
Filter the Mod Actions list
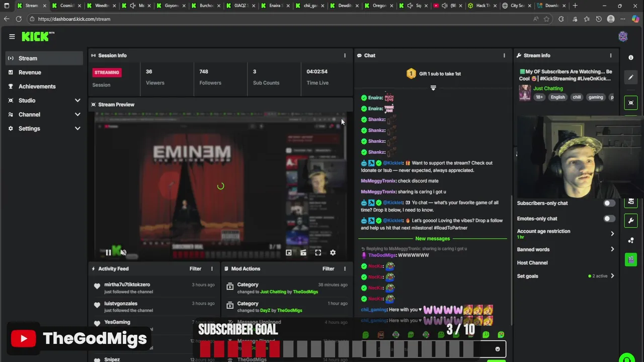pyautogui.click(x=328, y=268)
